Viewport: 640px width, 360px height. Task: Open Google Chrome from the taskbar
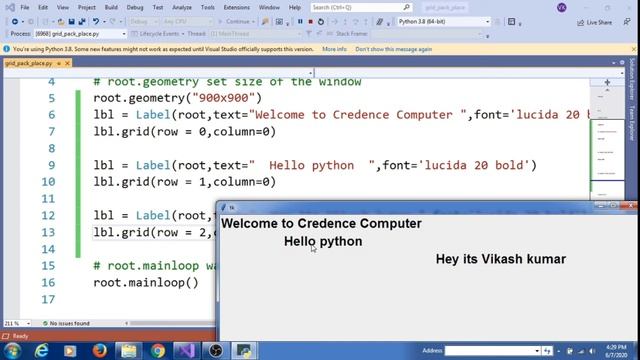pos(158,351)
